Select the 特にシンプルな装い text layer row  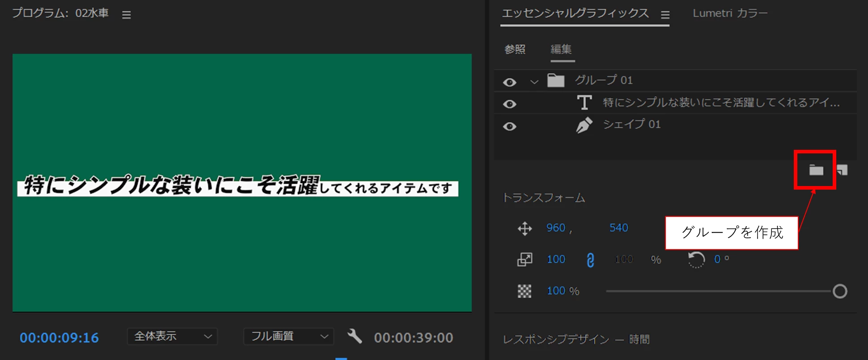(x=676, y=103)
